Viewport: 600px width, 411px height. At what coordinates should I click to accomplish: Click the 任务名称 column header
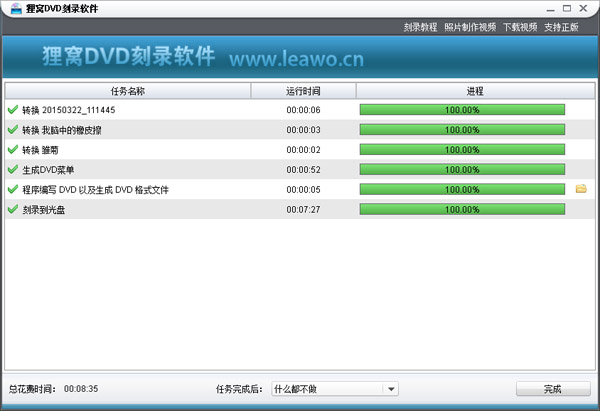pos(128,91)
